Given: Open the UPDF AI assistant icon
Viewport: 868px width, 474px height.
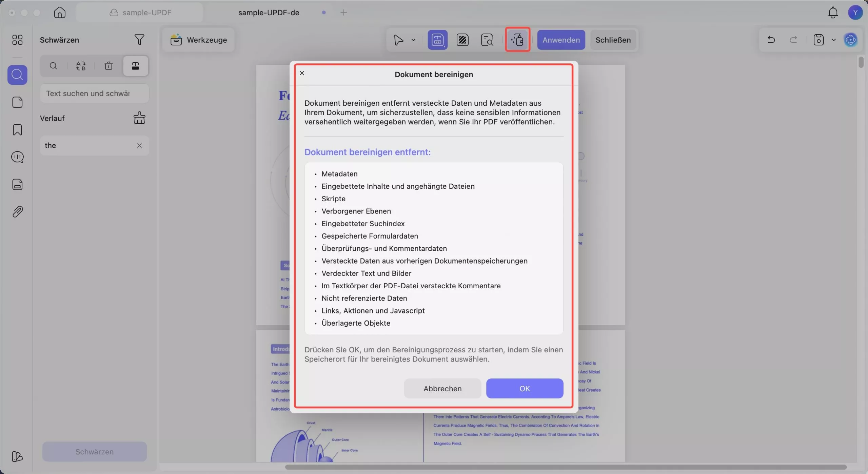Looking at the screenshot, I should coord(851,40).
